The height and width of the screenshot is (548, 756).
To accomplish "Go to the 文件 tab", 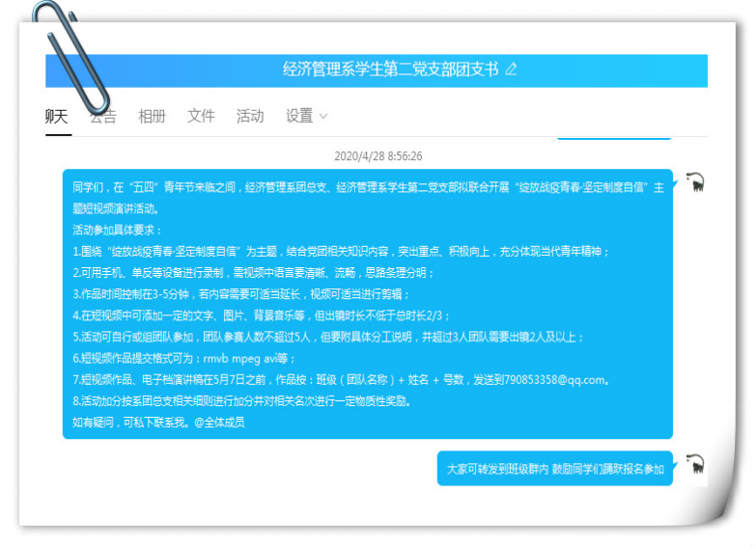I will tap(201, 117).
